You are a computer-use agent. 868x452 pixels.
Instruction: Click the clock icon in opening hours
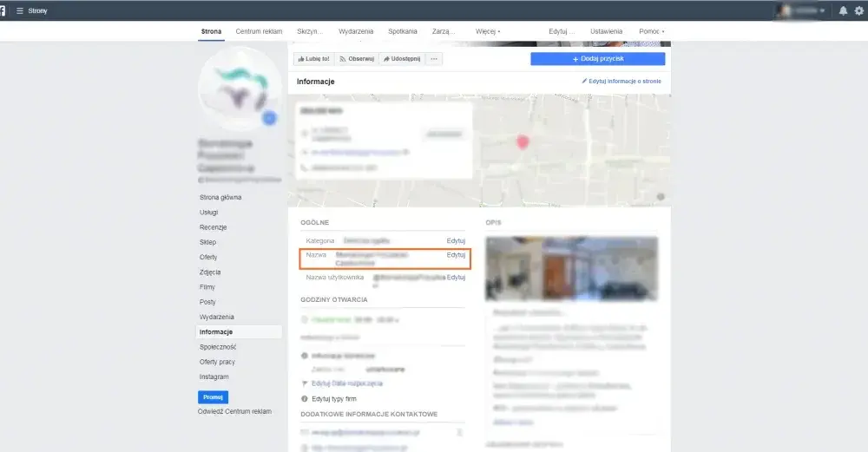point(305,320)
